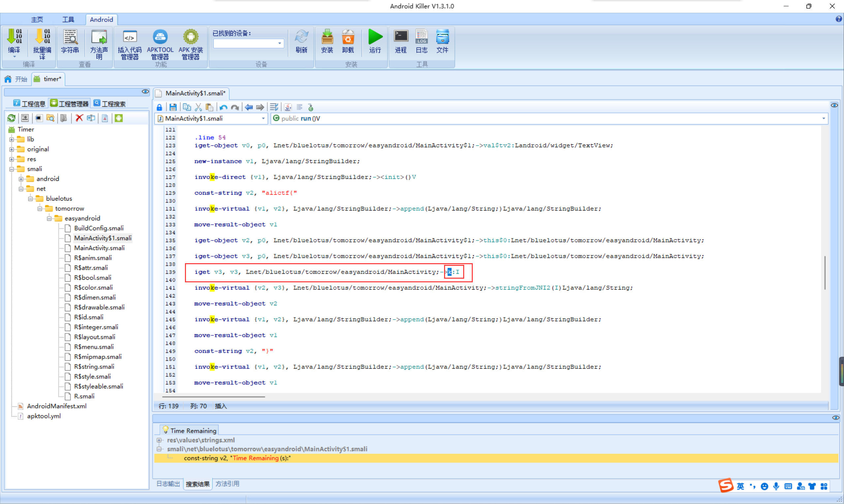Click the save icon in editor toolbar
Screen dimensions: 844x504
[x=173, y=107]
